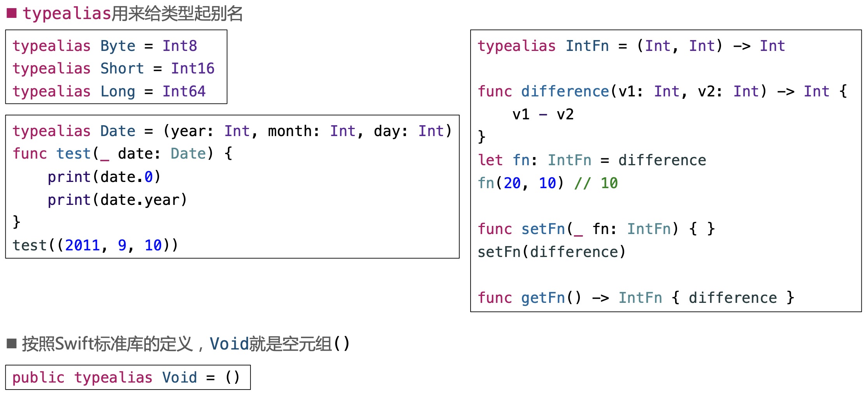
Task: Click the Date typealias name
Action: coord(118,131)
